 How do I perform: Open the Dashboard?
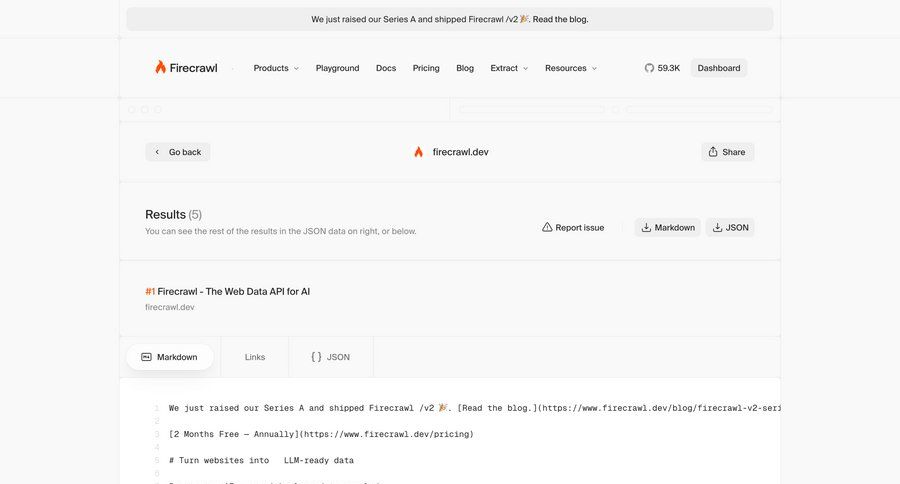point(718,68)
